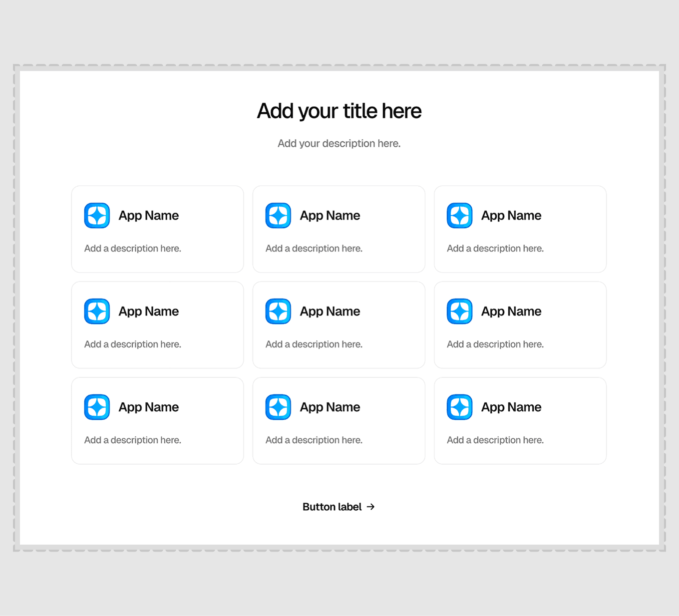The width and height of the screenshot is (679, 616).
Task: Select the description text in the bottom-middle card
Action: pos(314,440)
